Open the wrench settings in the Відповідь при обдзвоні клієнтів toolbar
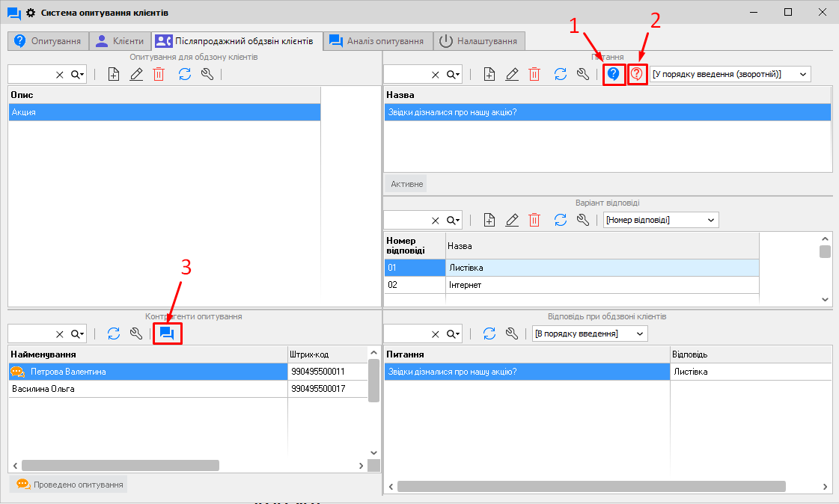Screen dimensions: 839x504 pyautogui.click(x=512, y=334)
